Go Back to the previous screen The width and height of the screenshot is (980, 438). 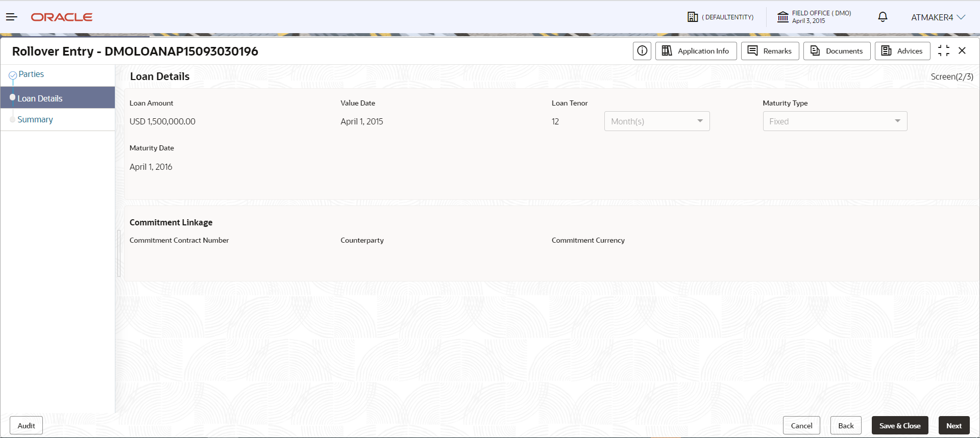click(846, 426)
